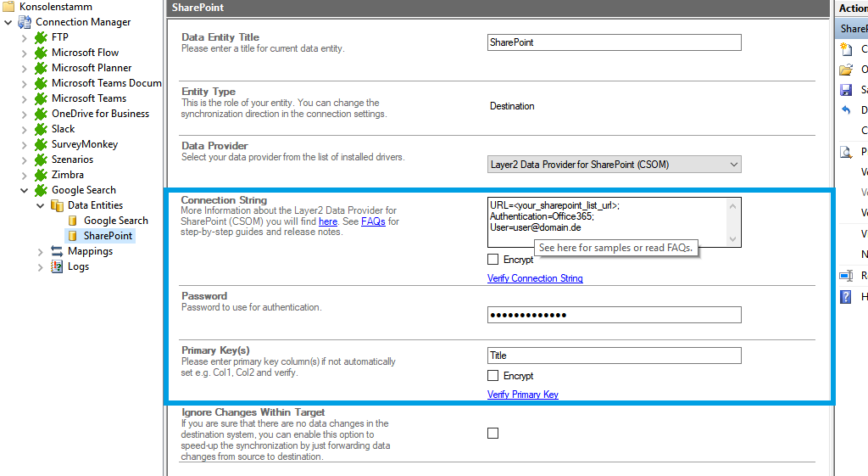Select OneDrive for Business in the tree

tap(100, 114)
